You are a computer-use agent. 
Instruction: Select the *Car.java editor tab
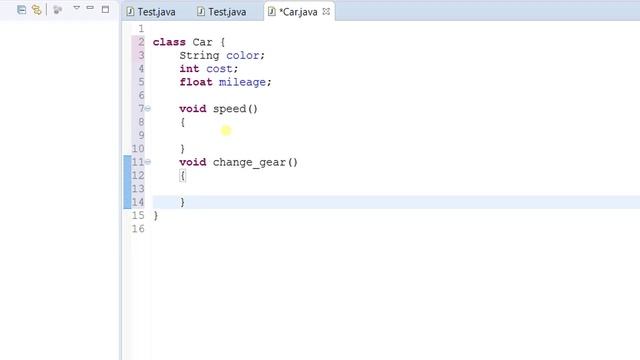[298, 12]
